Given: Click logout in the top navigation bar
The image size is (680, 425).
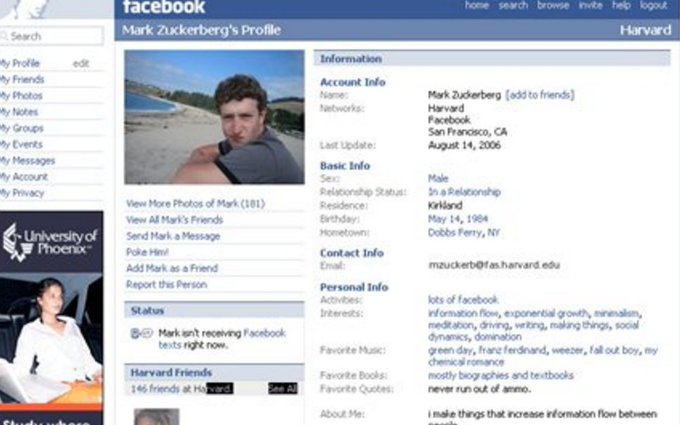Looking at the screenshot, I should (653, 6).
